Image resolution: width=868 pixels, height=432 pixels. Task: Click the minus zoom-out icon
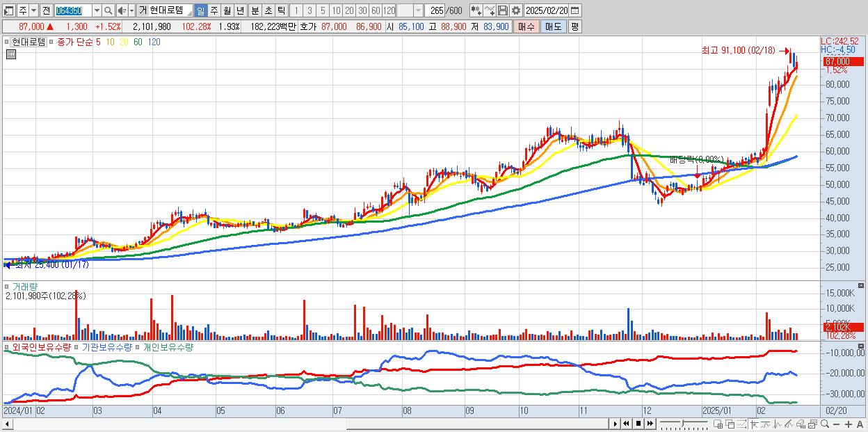point(836,424)
